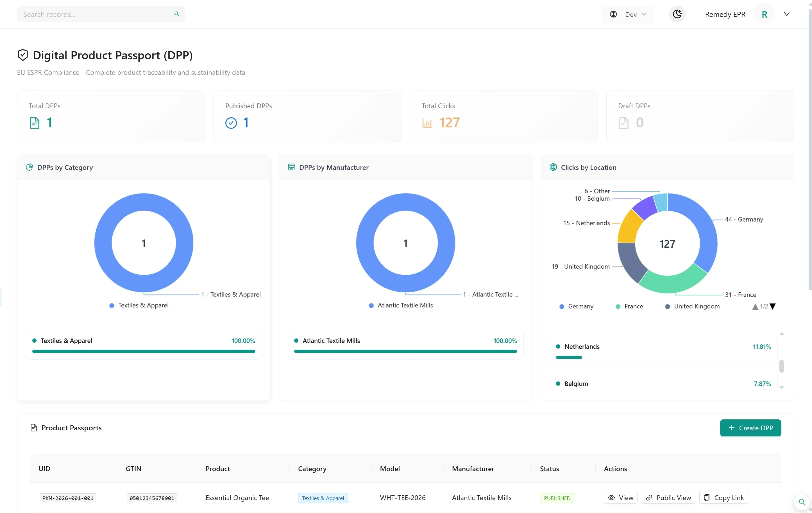Click the United Kingdom legend dot
The height and width of the screenshot is (513, 812).
[x=668, y=306]
